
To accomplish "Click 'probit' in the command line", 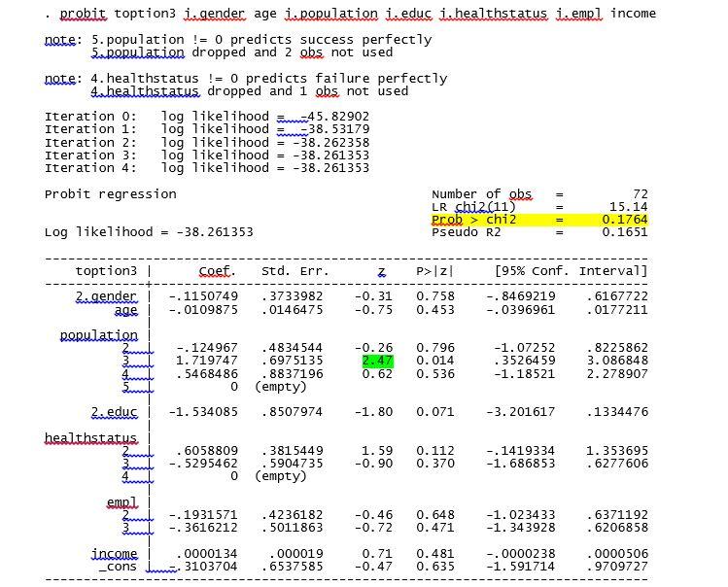I will (x=84, y=14).
